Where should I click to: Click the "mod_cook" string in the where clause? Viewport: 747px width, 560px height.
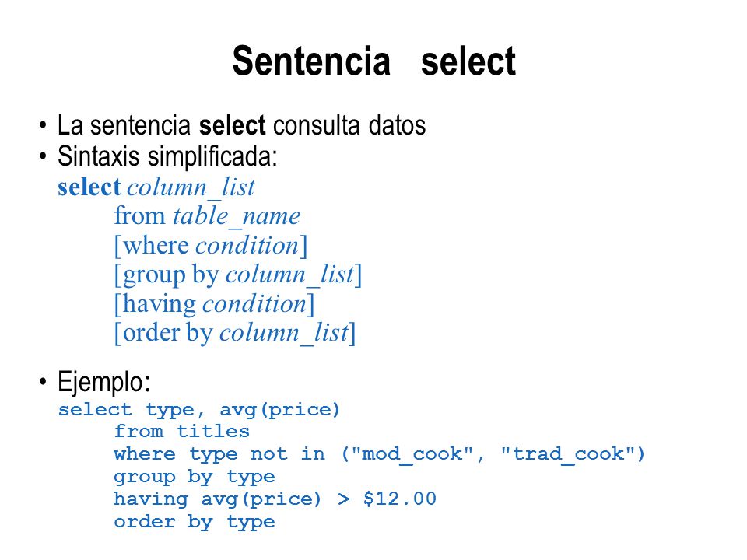tap(412, 454)
